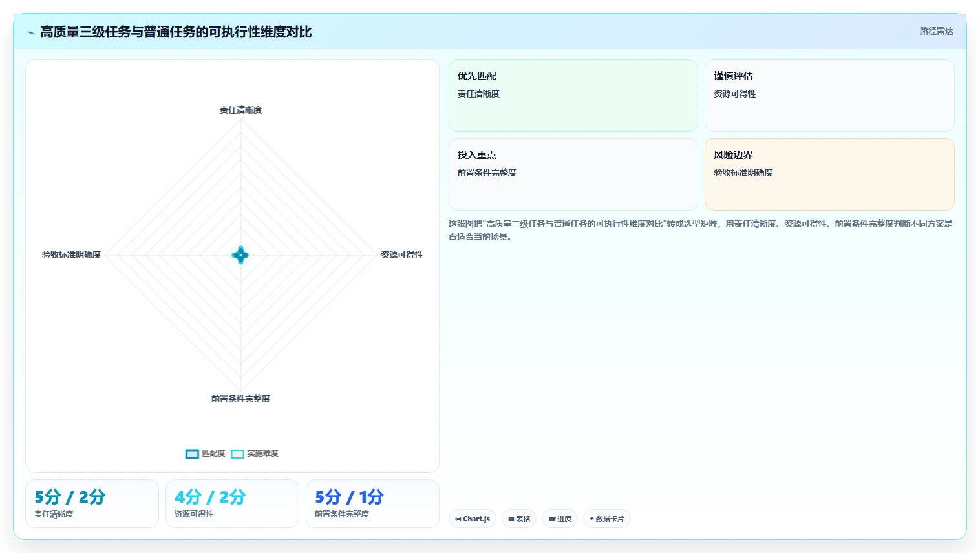Click the title 高质量三级任务与普通任务的可执行性维度对比

(176, 32)
